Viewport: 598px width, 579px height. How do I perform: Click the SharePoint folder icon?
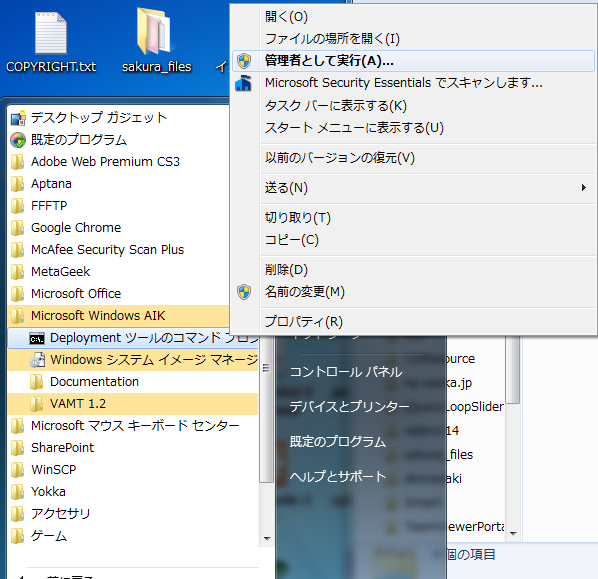pos(18,448)
